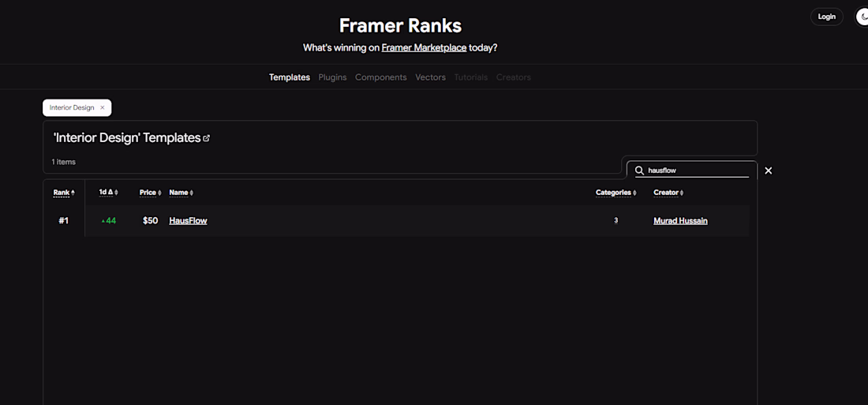This screenshot has height=405, width=868.
Task: Toggle the dark mode moon icon
Action: [862, 17]
